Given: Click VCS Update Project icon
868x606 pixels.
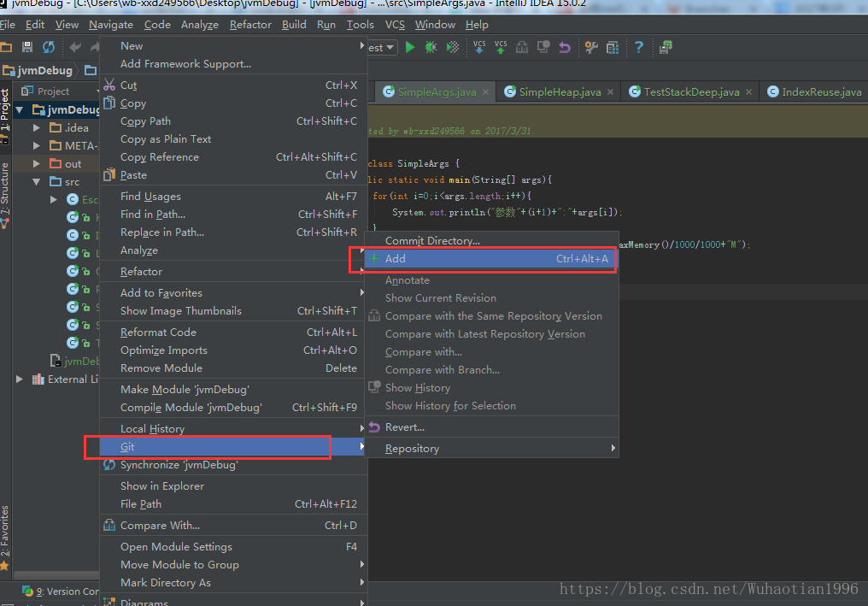Looking at the screenshot, I should click(479, 48).
